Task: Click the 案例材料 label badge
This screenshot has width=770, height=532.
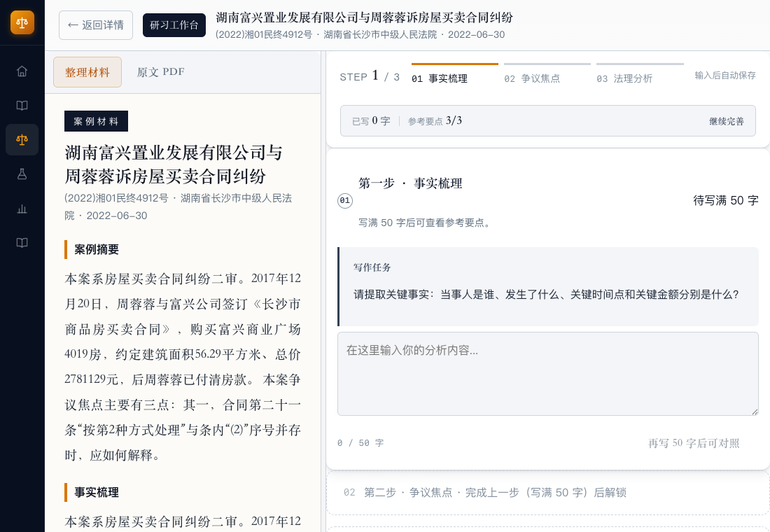Action: (97, 121)
